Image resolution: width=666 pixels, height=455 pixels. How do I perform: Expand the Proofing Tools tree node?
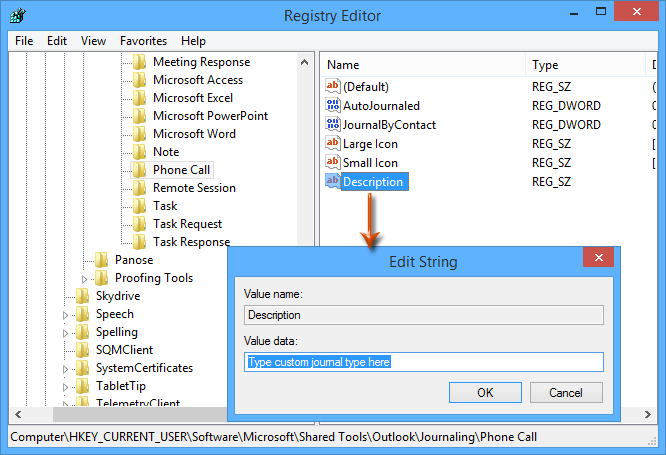pos(85,279)
